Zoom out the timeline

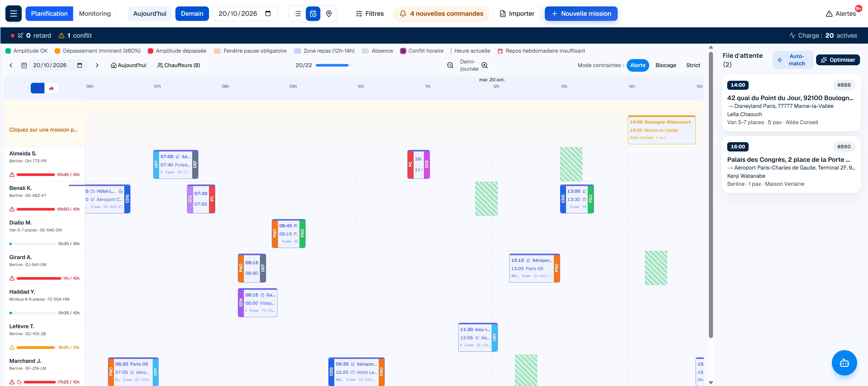coord(450,65)
